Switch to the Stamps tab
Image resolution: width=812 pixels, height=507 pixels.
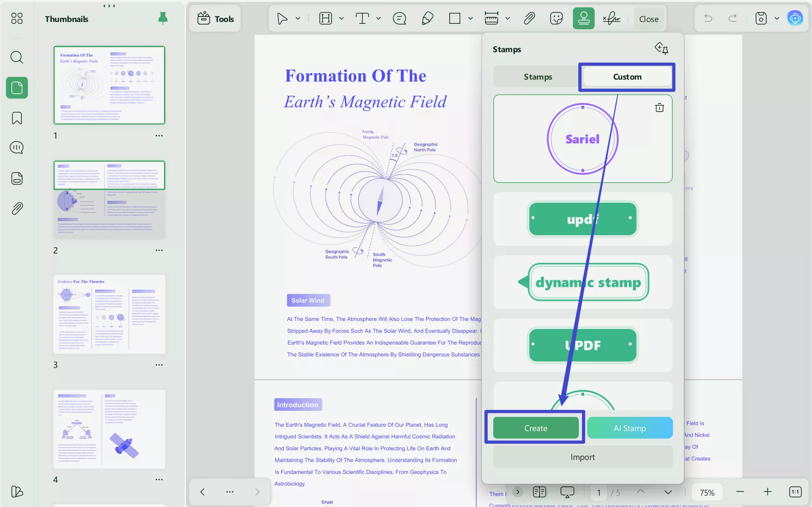pos(538,76)
